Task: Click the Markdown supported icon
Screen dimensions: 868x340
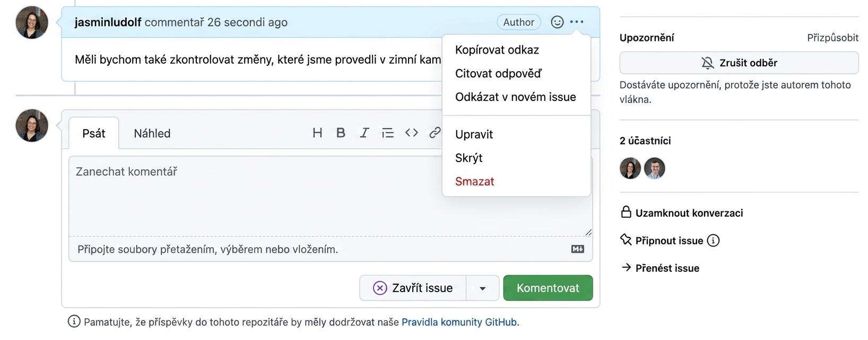Action: (578, 249)
